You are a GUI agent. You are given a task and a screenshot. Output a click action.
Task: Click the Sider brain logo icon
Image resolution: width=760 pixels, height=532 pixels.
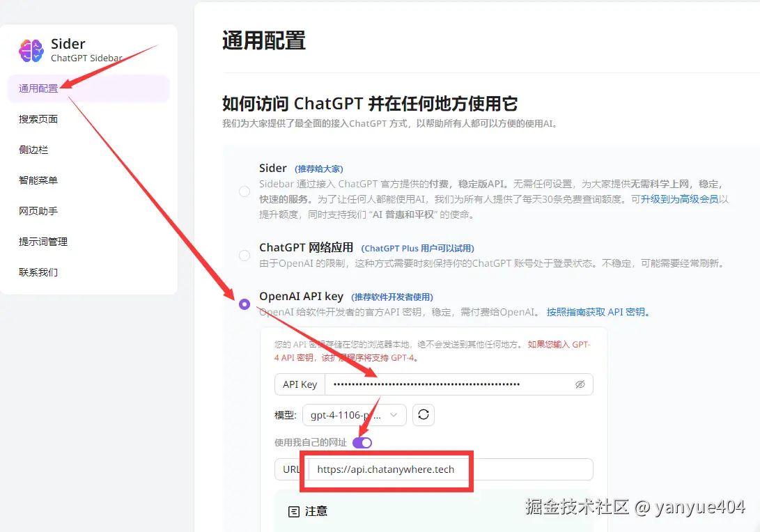coord(31,50)
